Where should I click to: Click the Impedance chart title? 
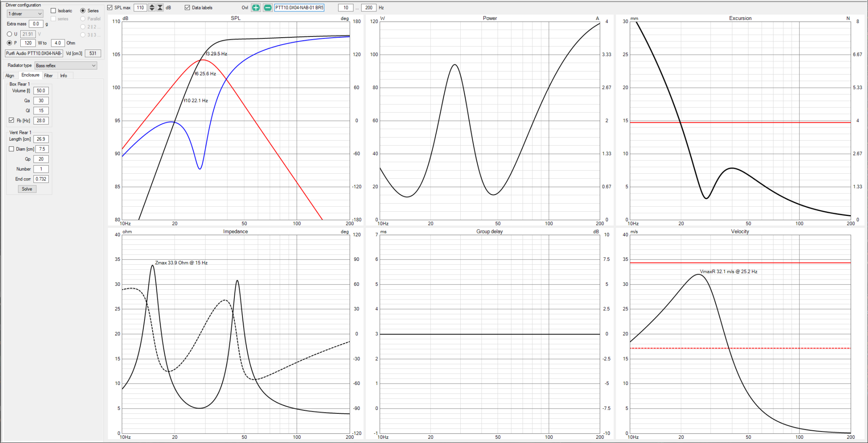coord(236,232)
